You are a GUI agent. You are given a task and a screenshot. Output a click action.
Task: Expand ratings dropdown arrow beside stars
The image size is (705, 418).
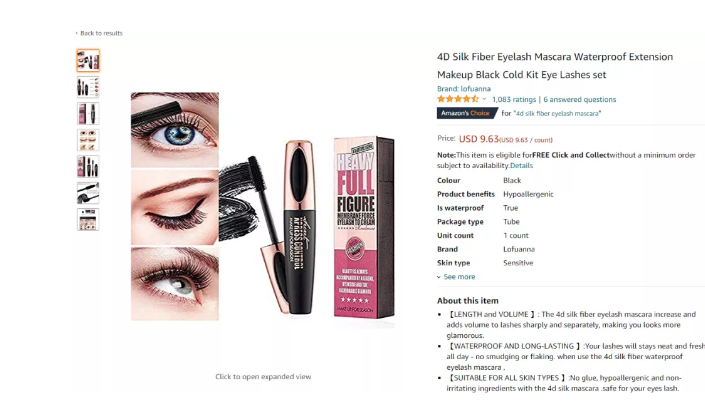point(484,99)
